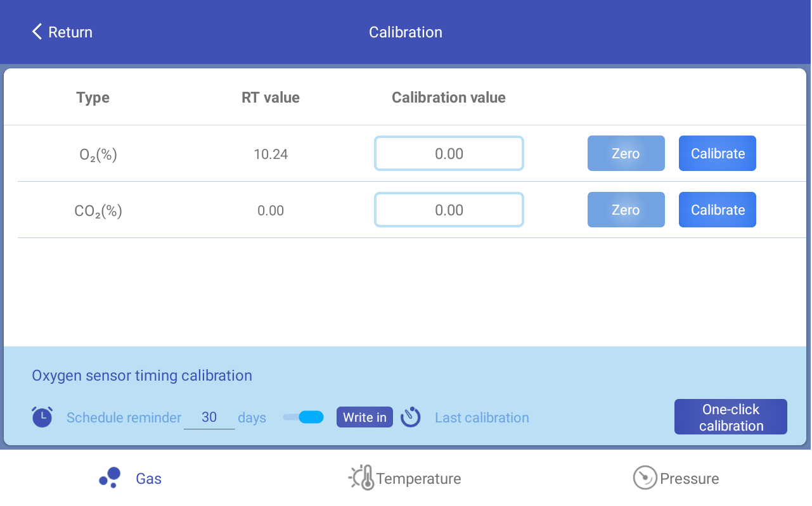The height and width of the screenshot is (506, 812).
Task: Click the back arrow chevron icon
Action: pos(37,32)
